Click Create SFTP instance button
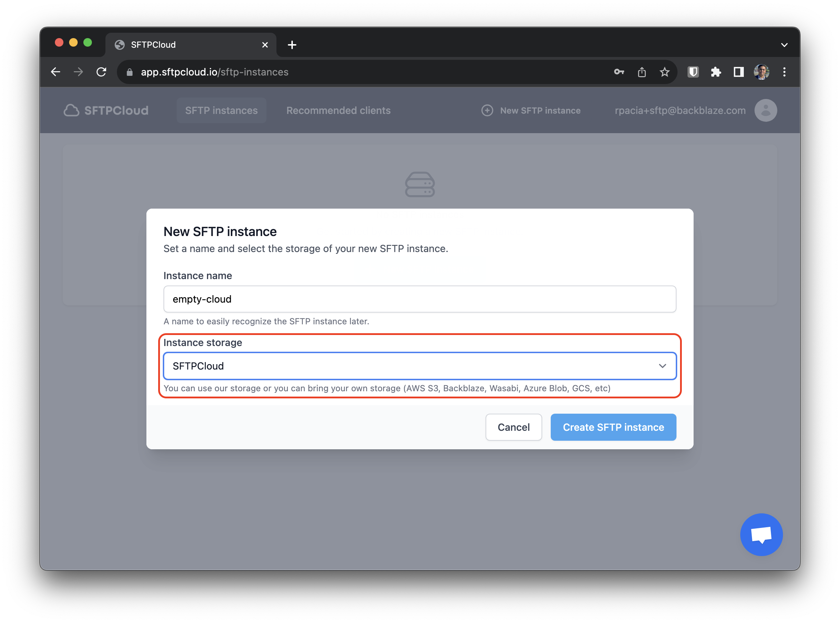Screen dimensions: 840x623 [x=613, y=427]
